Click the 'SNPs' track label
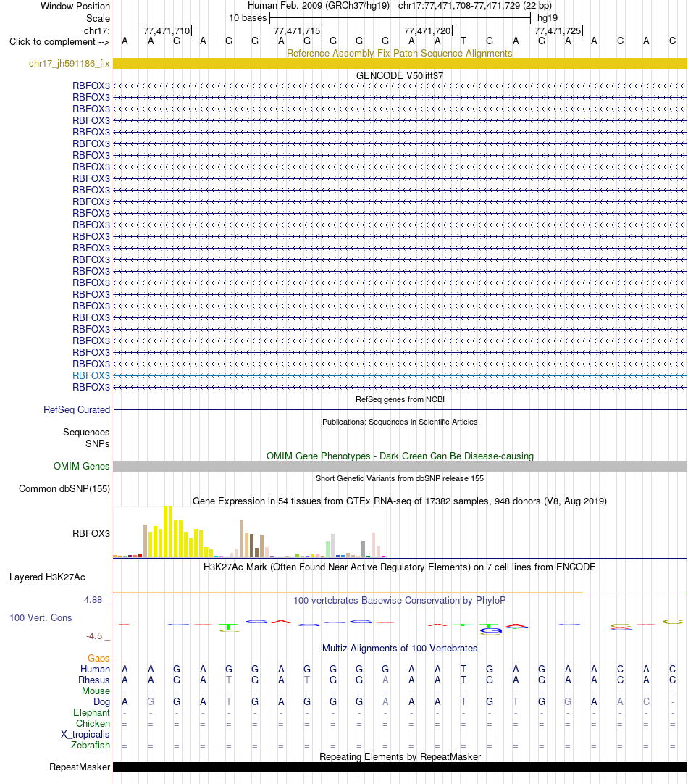 tap(98, 443)
